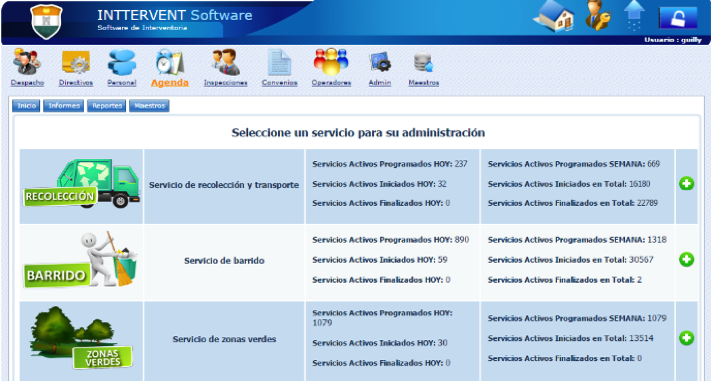The height and width of the screenshot is (382, 713).
Task: Click 'Servicios Activos Iniciados en Total: 30567'
Action: 571,260
